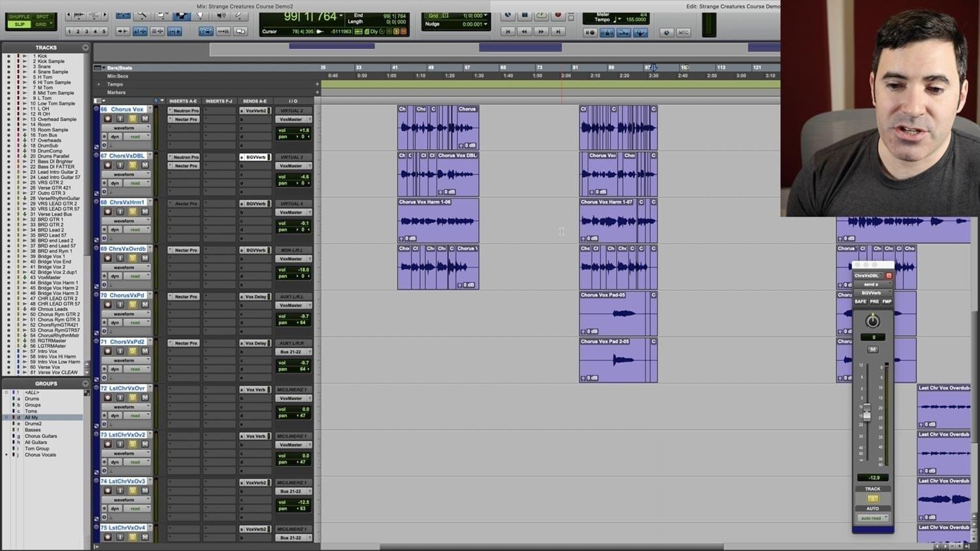Enable Slip edit mode
Screen dimensions: 980x551
tap(20, 24)
